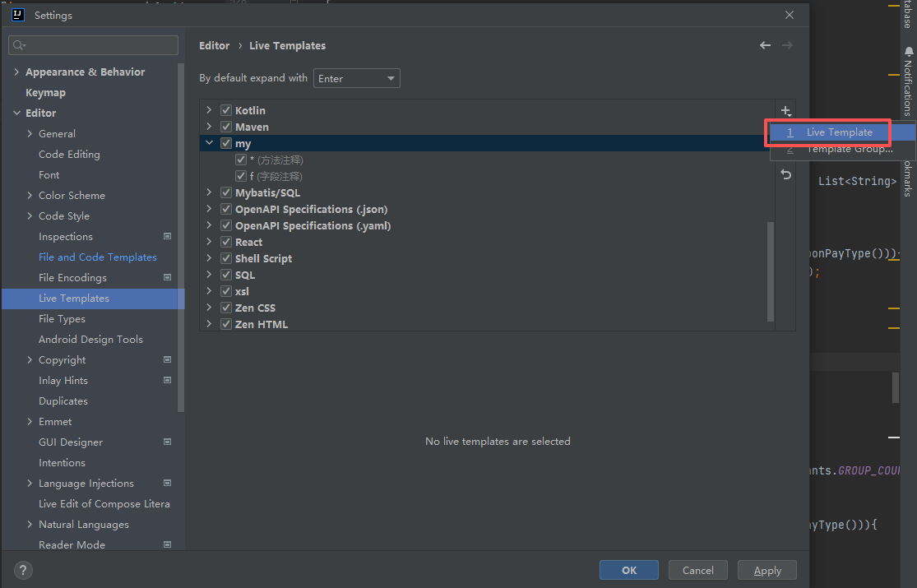Go back with the left arrow icon
Viewport: 917px width, 588px height.
click(x=765, y=45)
